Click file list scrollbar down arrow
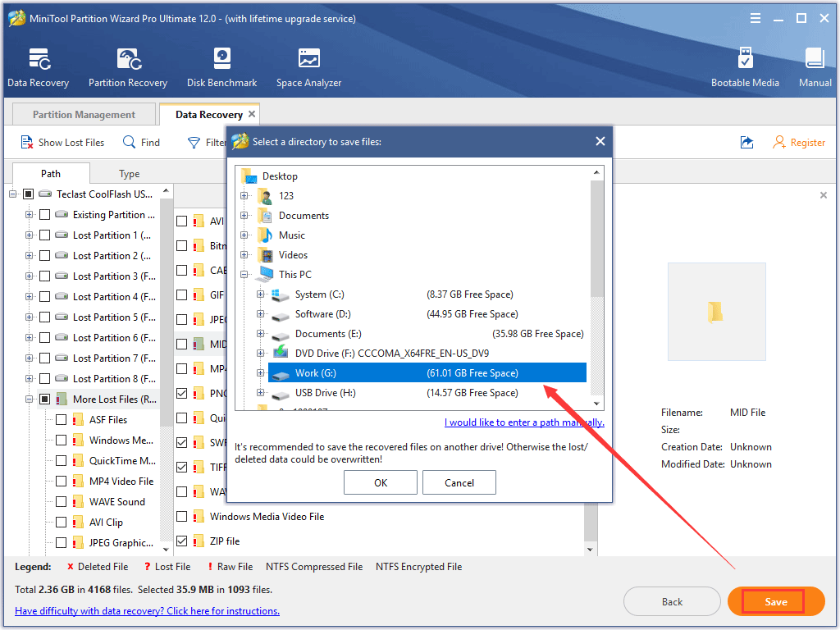Image resolution: width=840 pixels, height=630 pixels. pyautogui.click(x=590, y=550)
